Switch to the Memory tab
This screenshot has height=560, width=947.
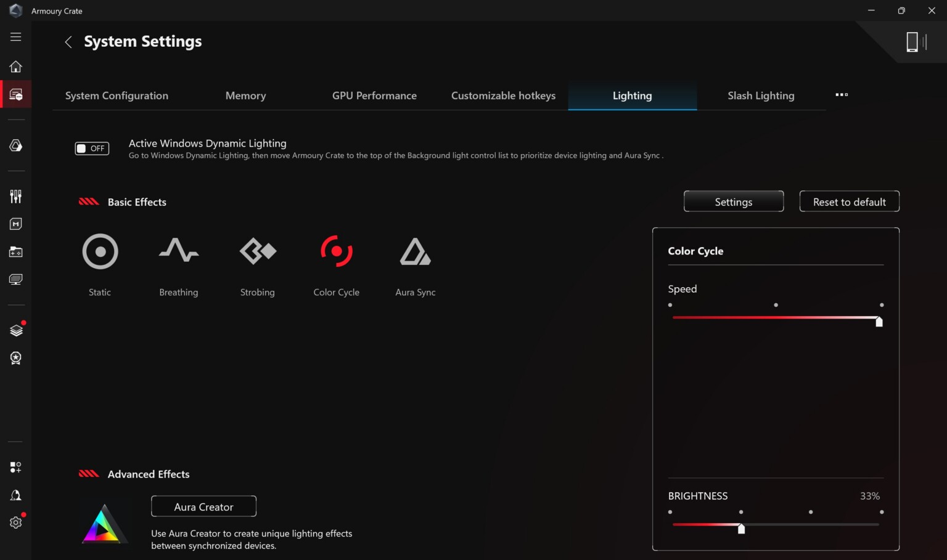pyautogui.click(x=246, y=95)
